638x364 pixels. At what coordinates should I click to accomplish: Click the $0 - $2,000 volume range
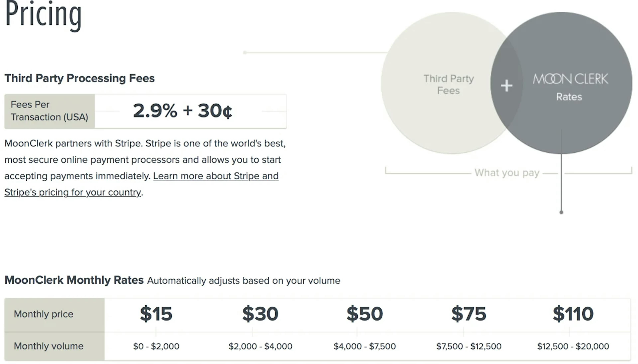point(156,346)
